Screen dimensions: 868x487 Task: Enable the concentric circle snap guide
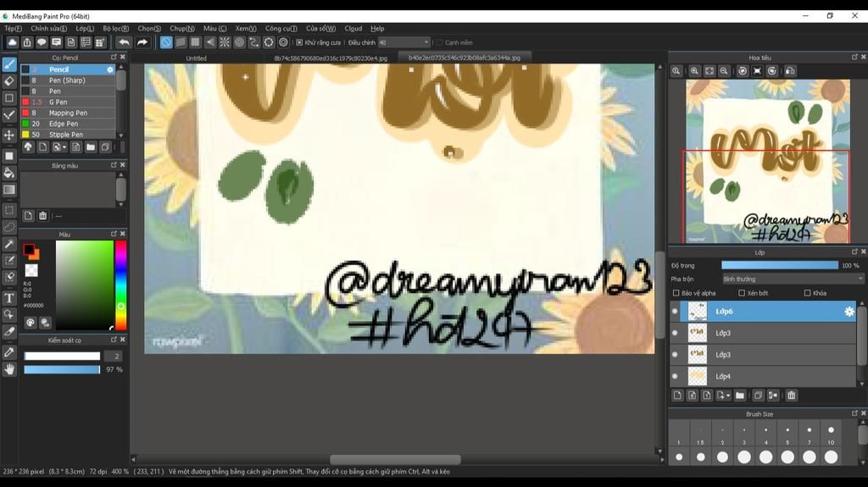(239, 42)
